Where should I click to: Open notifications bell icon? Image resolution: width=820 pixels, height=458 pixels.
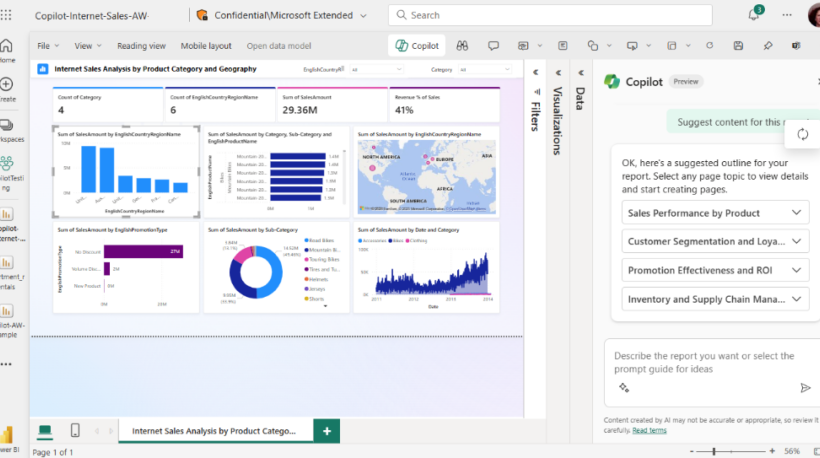coord(754,15)
